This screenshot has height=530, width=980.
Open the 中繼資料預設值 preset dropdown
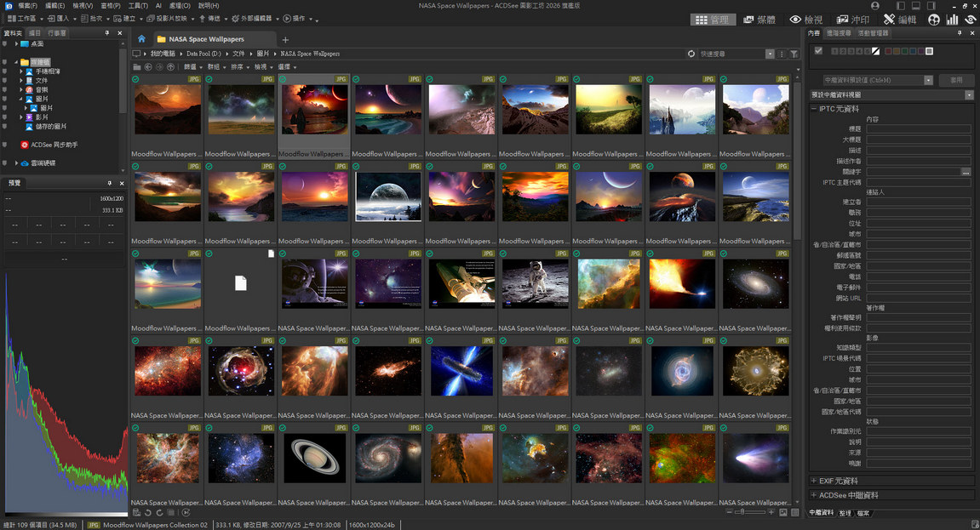click(x=929, y=80)
